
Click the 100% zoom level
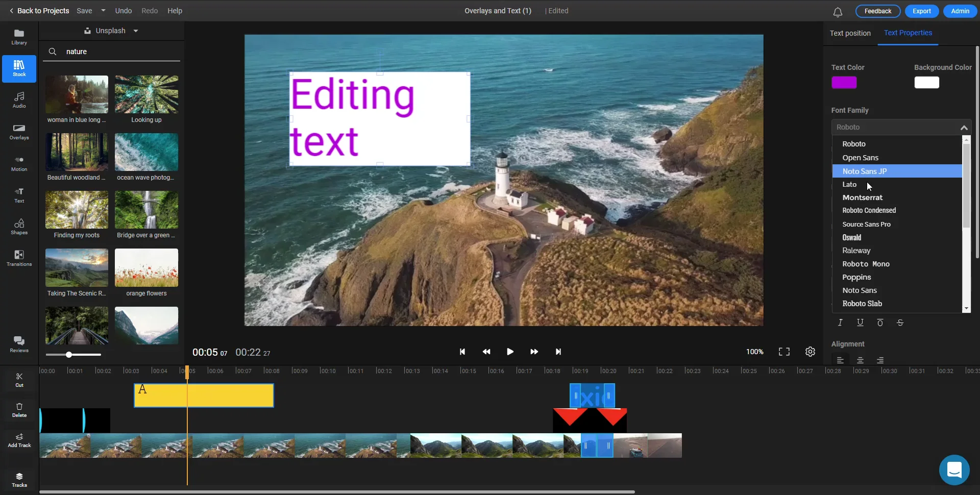click(754, 352)
